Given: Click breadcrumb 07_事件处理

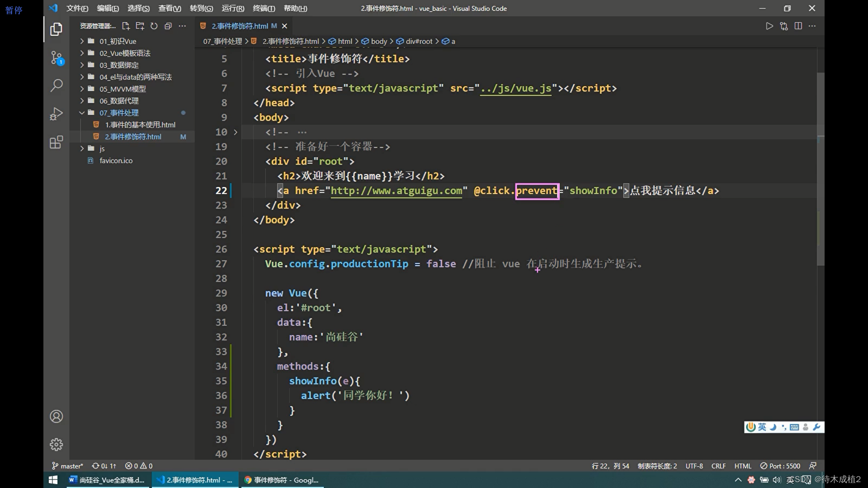Looking at the screenshot, I should click(223, 41).
